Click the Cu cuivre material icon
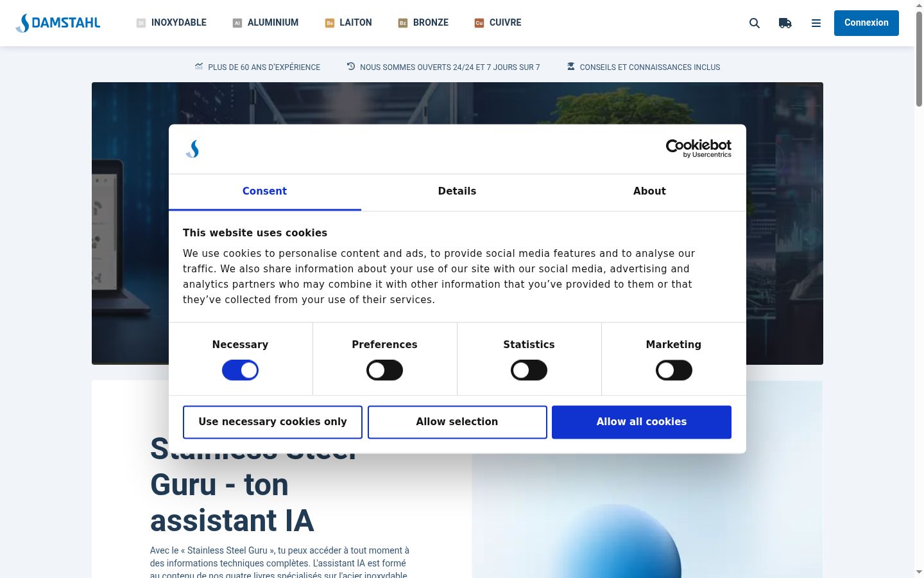The image size is (924, 578). tap(479, 23)
